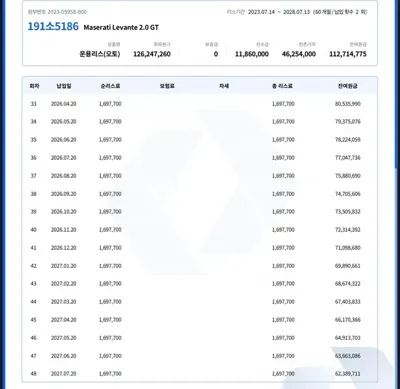Click balance 63,663,086
Screen dimensions: 400x389
(x=348, y=356)
